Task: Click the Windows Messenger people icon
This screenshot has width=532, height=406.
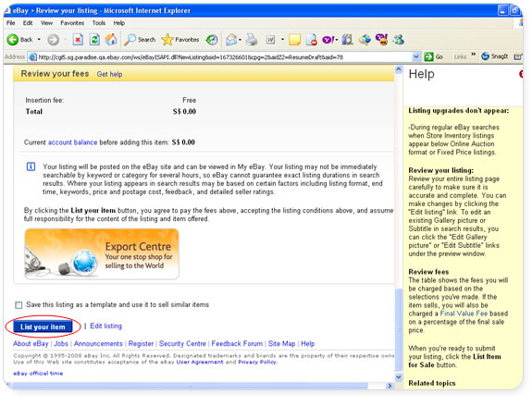Action: coord(399,40)
